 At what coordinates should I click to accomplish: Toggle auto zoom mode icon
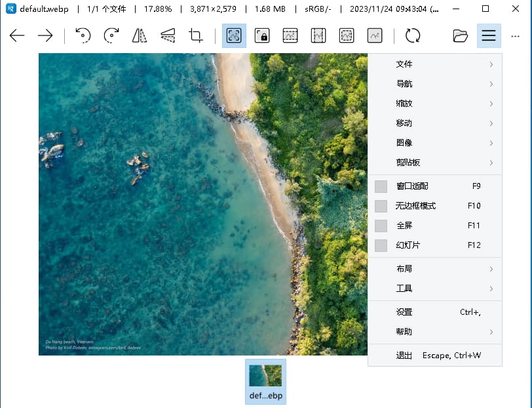(x=234, y=35)
